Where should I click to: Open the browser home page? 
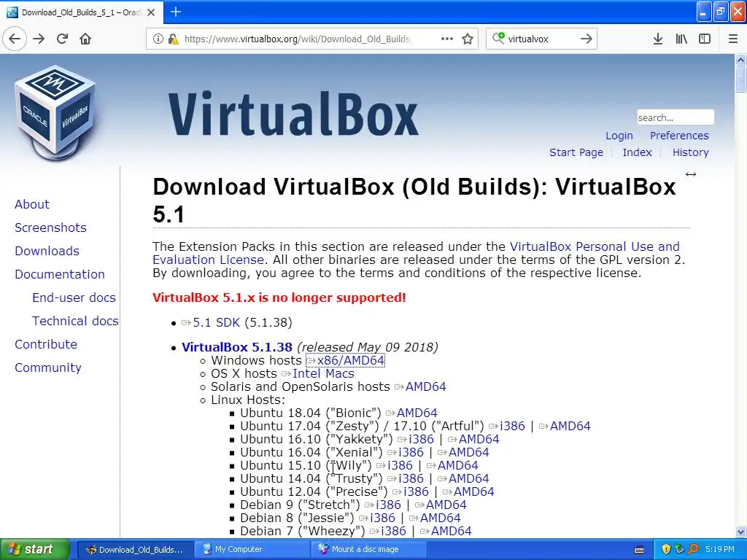coord(85,39)
